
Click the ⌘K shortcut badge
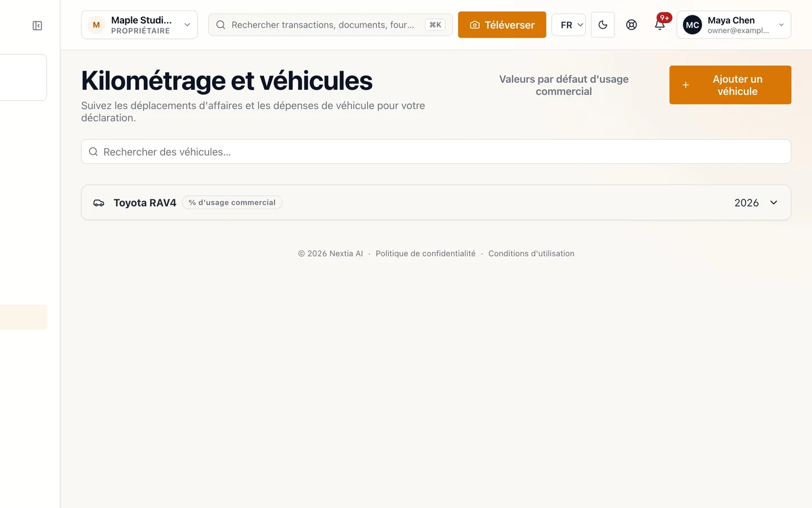435,25
